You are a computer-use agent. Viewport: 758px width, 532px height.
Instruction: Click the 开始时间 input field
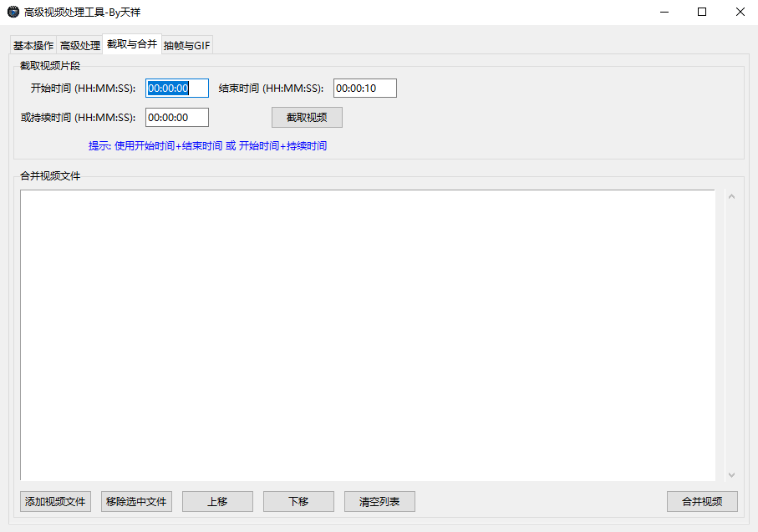(x=177, y=89)
